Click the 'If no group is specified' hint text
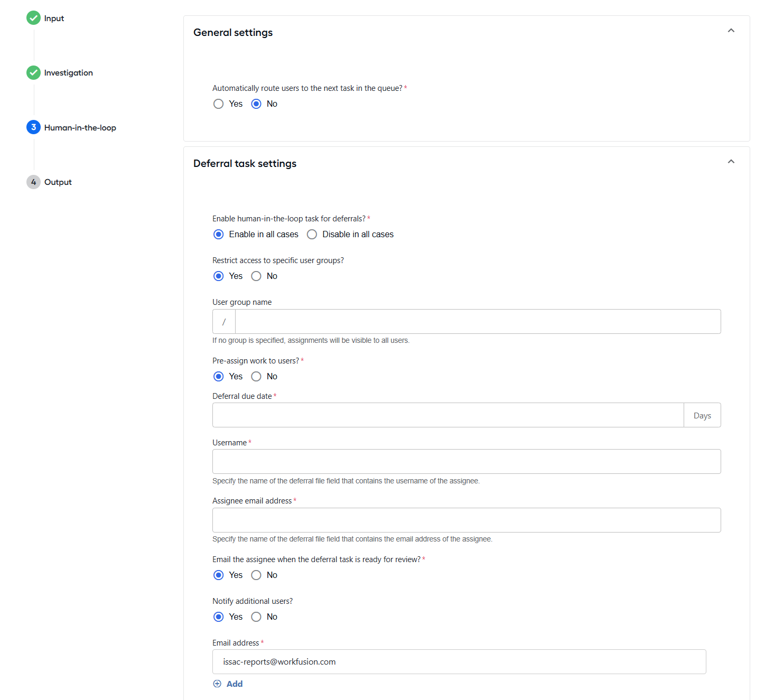Viewport: 765px width, 700px height. 311,340
